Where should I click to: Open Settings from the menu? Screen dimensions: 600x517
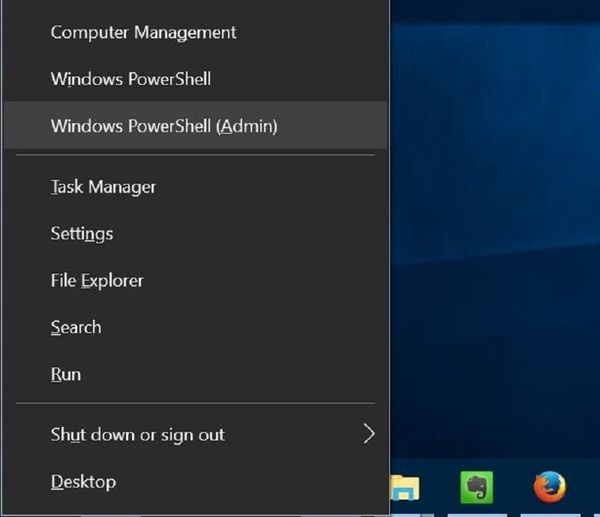pos(82,234)
